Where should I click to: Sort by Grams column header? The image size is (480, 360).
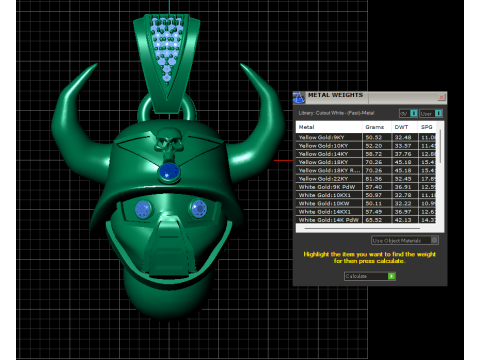[x=377, y=127]
